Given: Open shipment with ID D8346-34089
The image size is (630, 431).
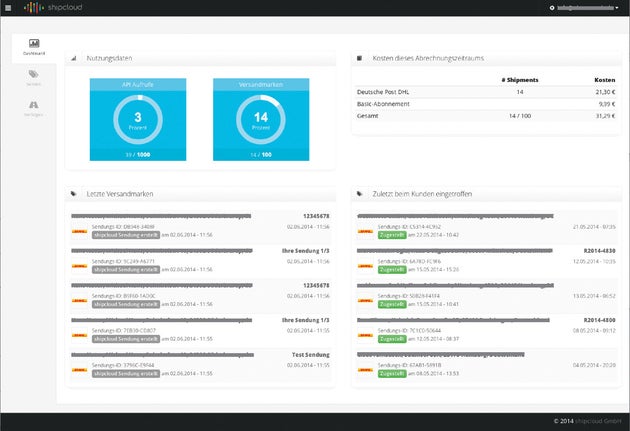Looking at the screenshot, I should pyautogui.click(x=125, y=227).
